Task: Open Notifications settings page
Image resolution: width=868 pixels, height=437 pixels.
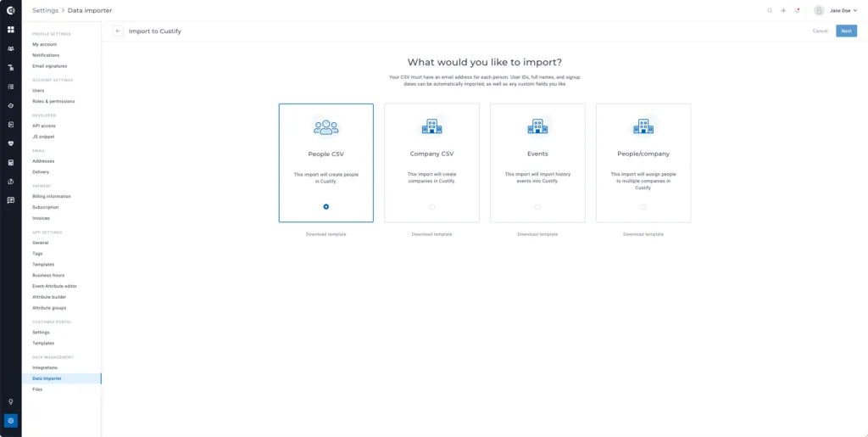Action: click(46, 55)
